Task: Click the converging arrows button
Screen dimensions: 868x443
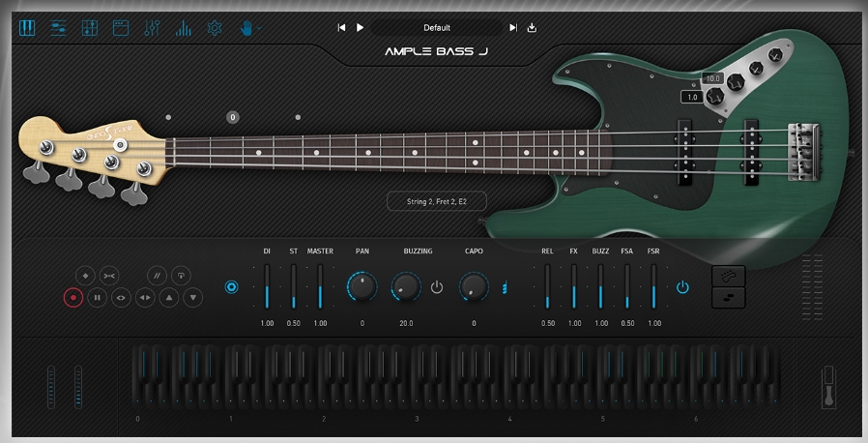Action: pyautogui.click(x=109, y=276)
